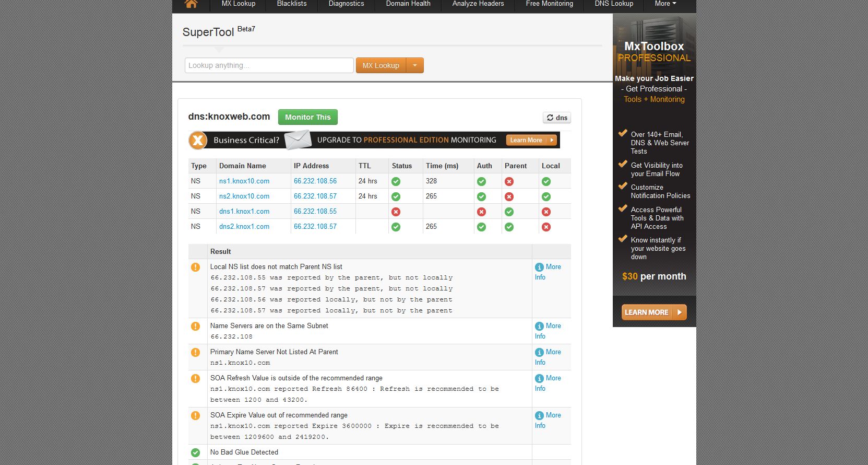Expand the More navigation menu

tap(665, 4)
